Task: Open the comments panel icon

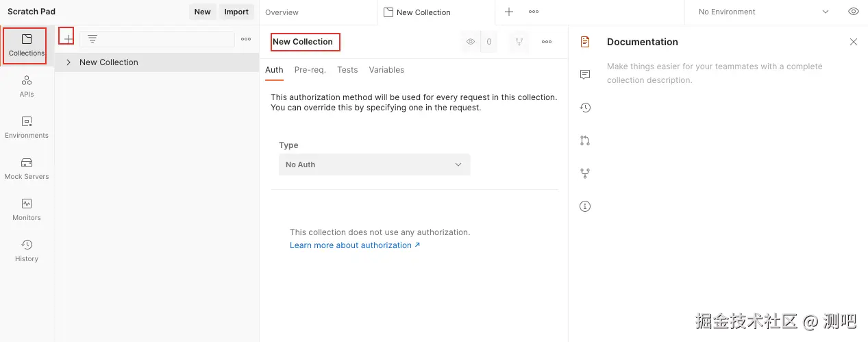Action: (584, 75)
